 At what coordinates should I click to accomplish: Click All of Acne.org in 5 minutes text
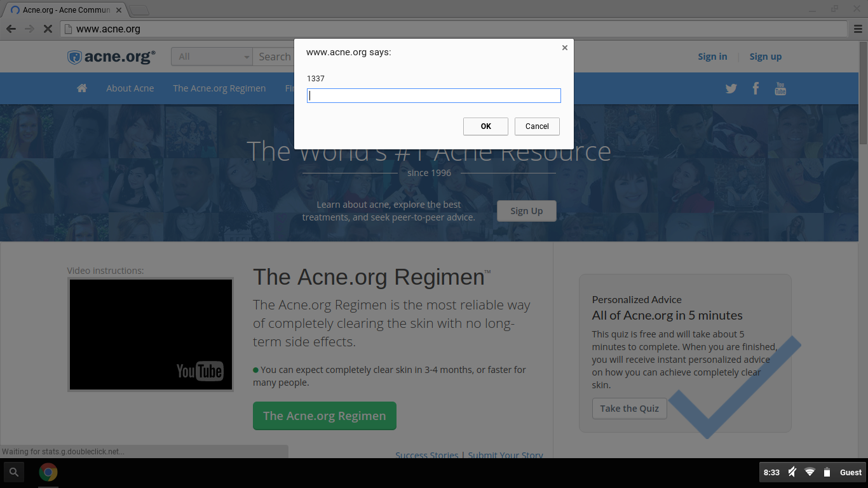667,315
